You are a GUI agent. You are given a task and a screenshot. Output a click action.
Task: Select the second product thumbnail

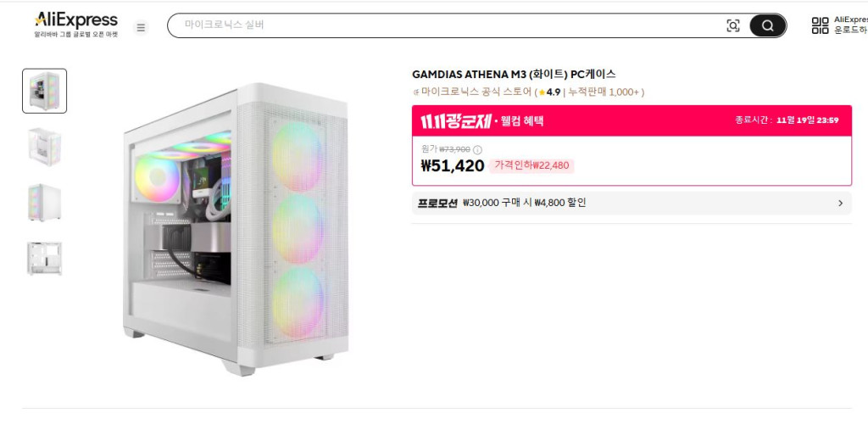click(x=44, y=146)
